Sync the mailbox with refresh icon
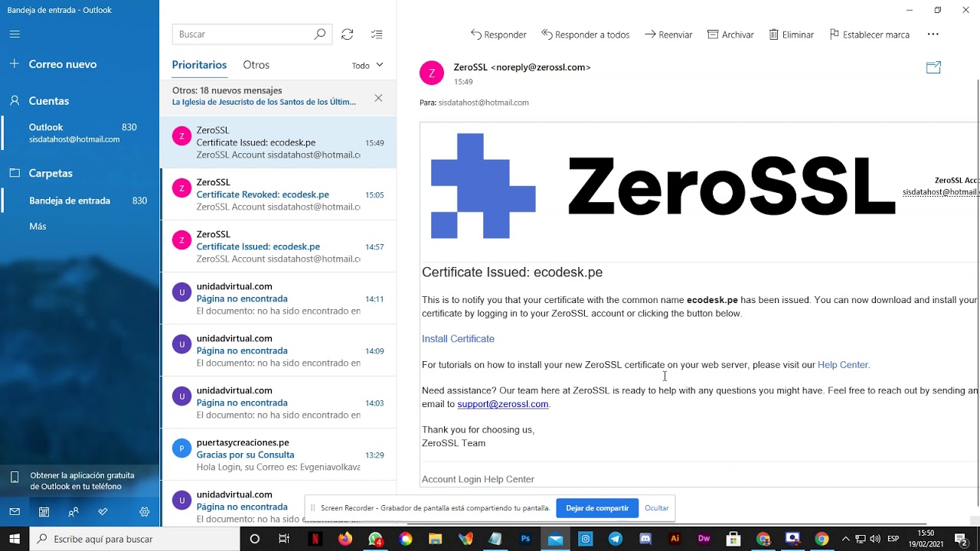The image size is (980, 551). tap(348, 34)
